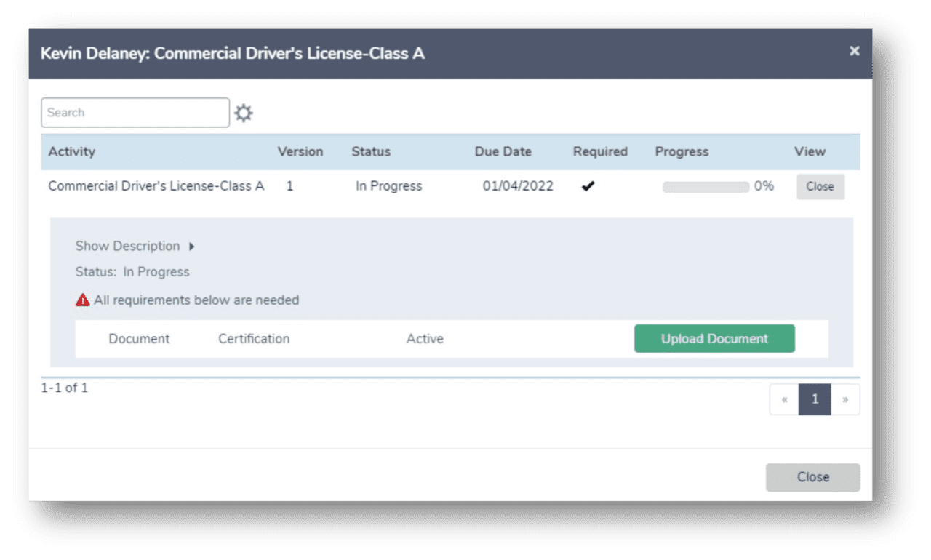The height and width of the screenshot is (560, 931).
Task: Click the previous page double-arrow icon
Action: [x=784, y=399]
